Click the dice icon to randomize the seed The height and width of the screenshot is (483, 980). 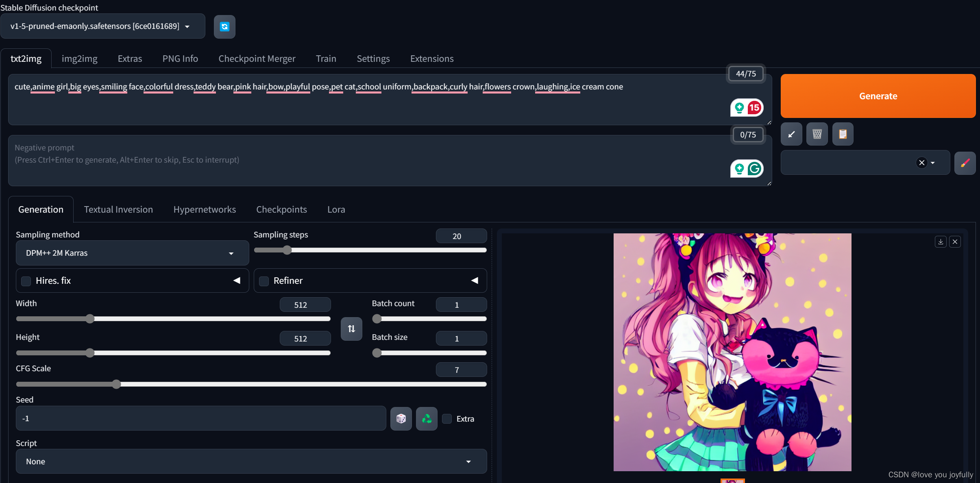click(401, 419)
